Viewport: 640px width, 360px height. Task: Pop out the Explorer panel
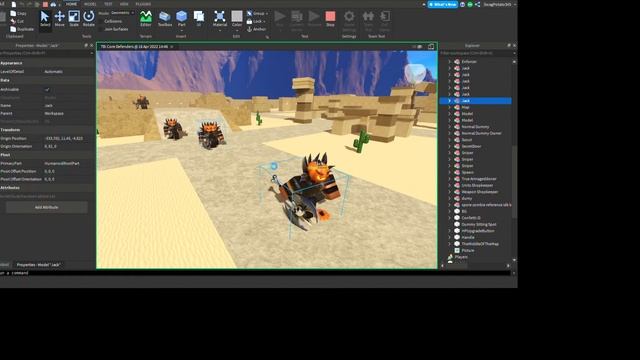pyautogui.click(x=509, y=45)
